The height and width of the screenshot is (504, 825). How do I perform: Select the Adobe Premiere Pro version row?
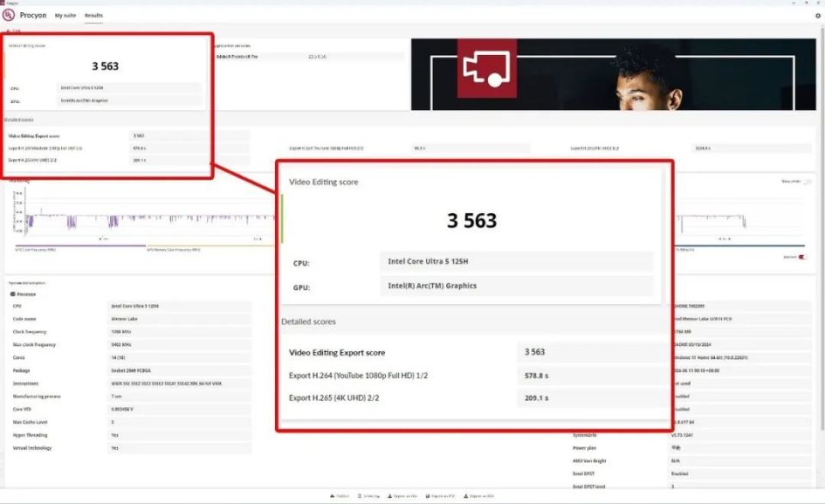pyautogui.click(x=309, y=57)
